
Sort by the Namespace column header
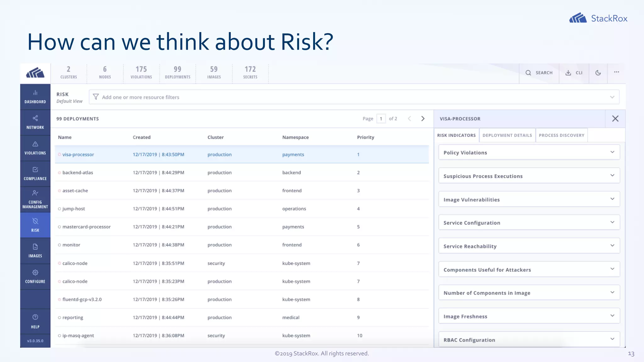296,137
